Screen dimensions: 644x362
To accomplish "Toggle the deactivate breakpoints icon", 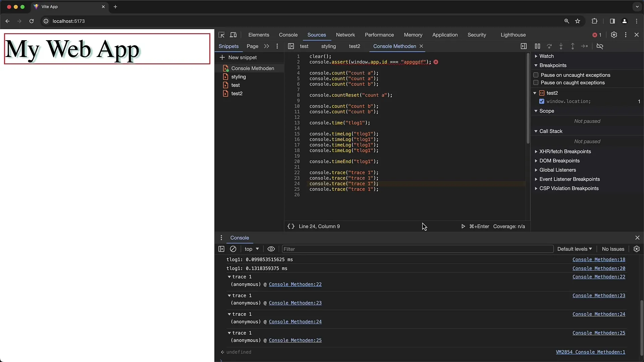I will pos(600,46).
